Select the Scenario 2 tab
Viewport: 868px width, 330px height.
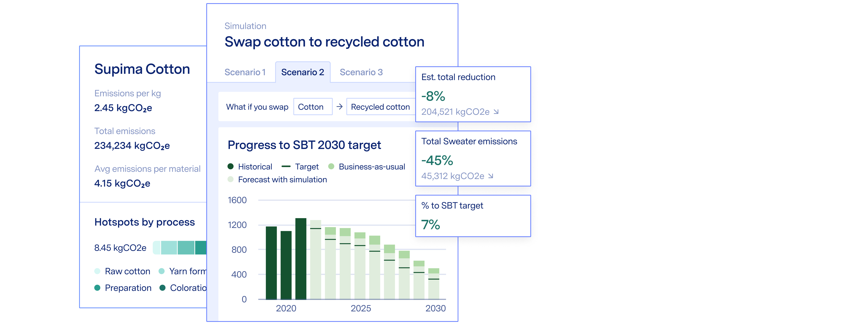coord(303,72)
